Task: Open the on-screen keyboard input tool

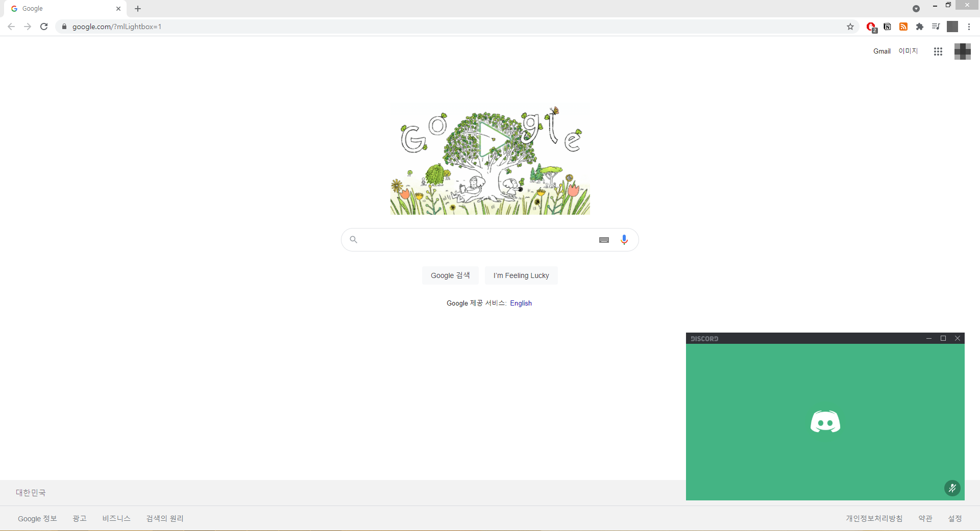Action: (x=604, y=240)
